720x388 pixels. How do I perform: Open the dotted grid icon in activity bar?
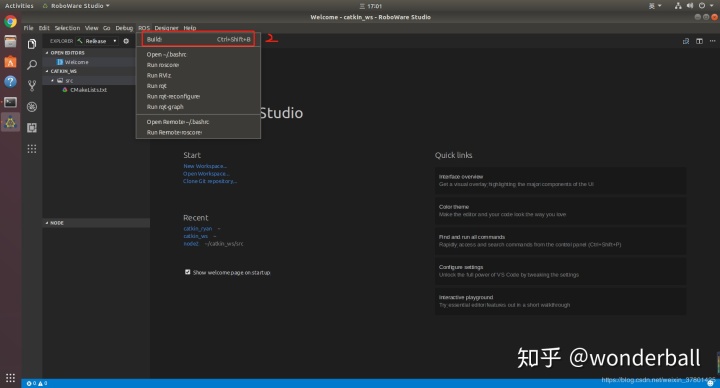click(x=32, y=149)
